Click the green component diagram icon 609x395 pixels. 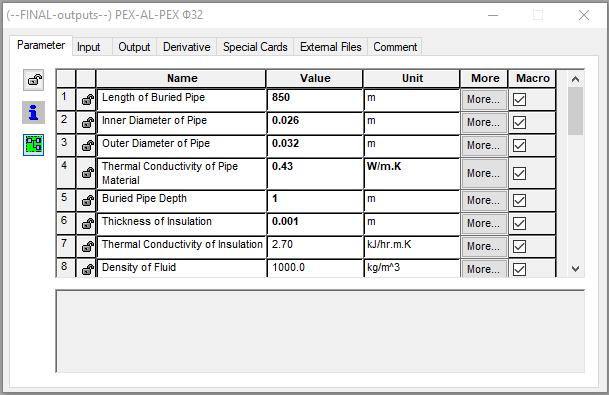pos(33,145)
